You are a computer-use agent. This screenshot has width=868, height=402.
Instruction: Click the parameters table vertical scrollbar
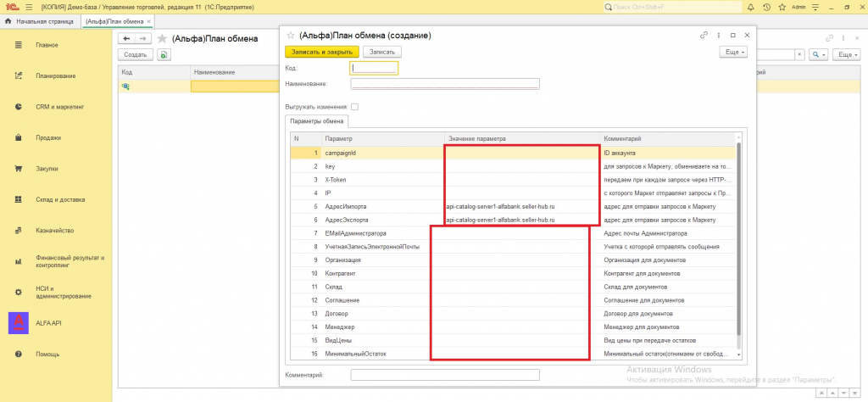(738, 238)
